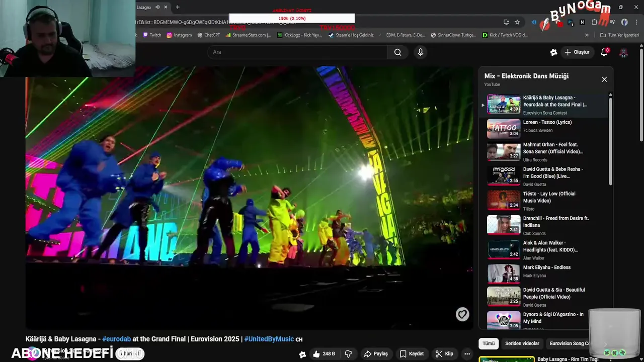
Task: Open the 7clouds Sweden channel name
Action: (537, 131)
